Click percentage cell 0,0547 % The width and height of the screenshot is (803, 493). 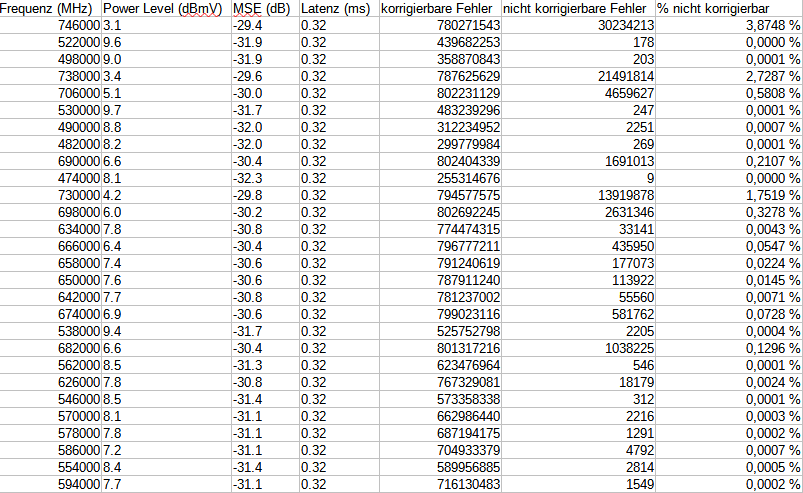[729, 246]
